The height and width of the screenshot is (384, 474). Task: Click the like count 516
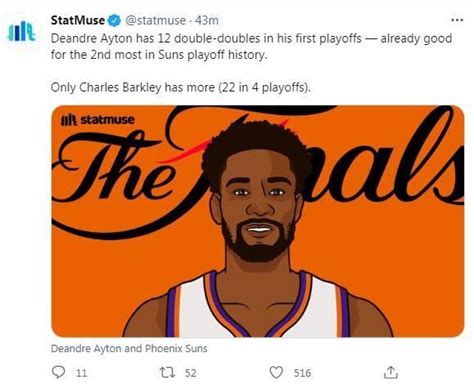click(302, 373)
